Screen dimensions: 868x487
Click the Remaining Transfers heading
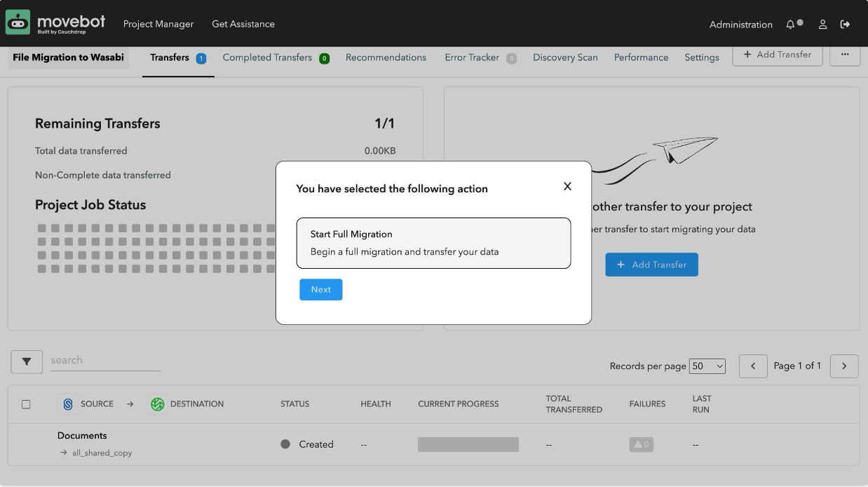(97, 124)
